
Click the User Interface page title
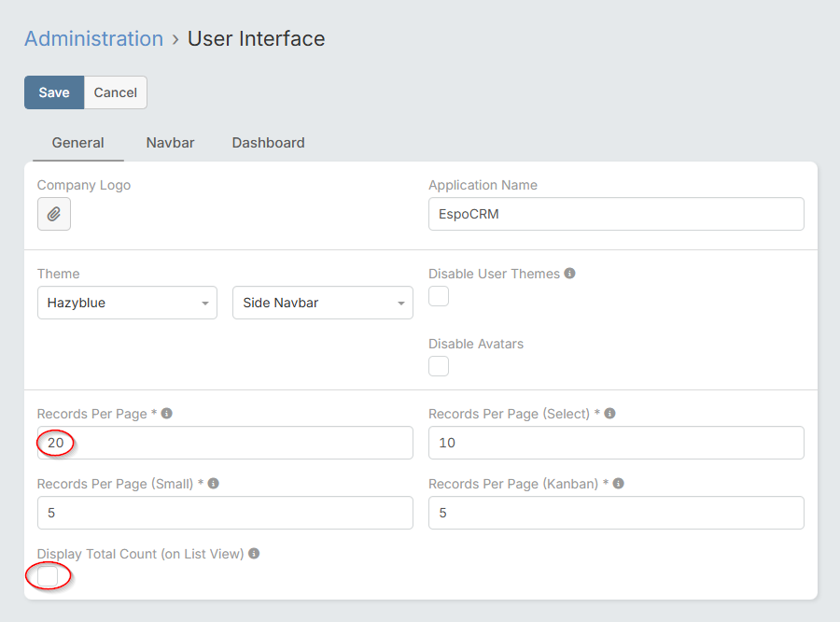pyautogui.click(x=256, y=38)
